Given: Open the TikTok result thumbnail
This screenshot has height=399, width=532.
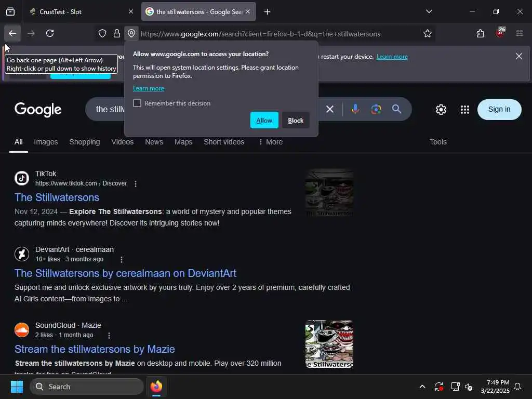Looking at the screenshot, I should tap(329, 193).
